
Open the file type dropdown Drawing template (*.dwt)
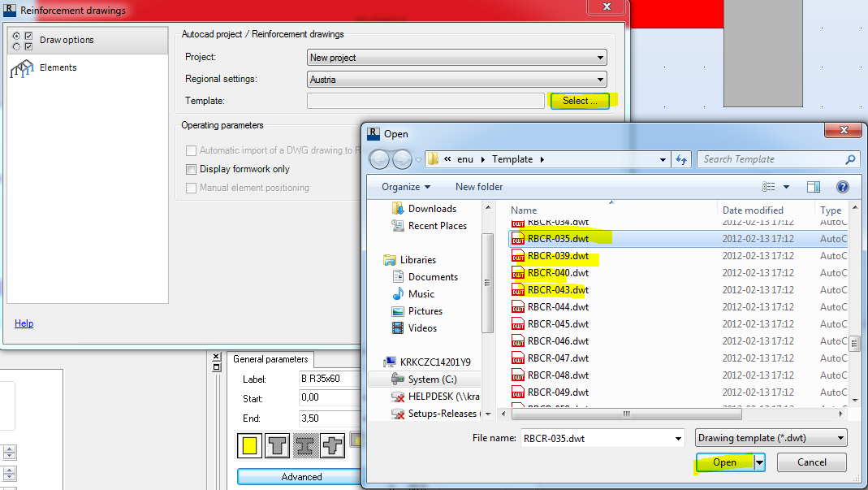point(770,437)
